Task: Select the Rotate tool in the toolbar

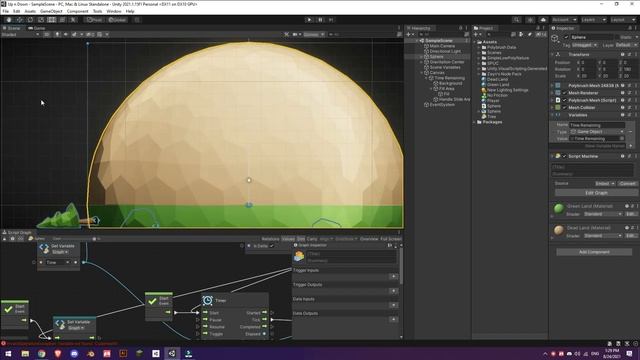Action: (30, 20)
